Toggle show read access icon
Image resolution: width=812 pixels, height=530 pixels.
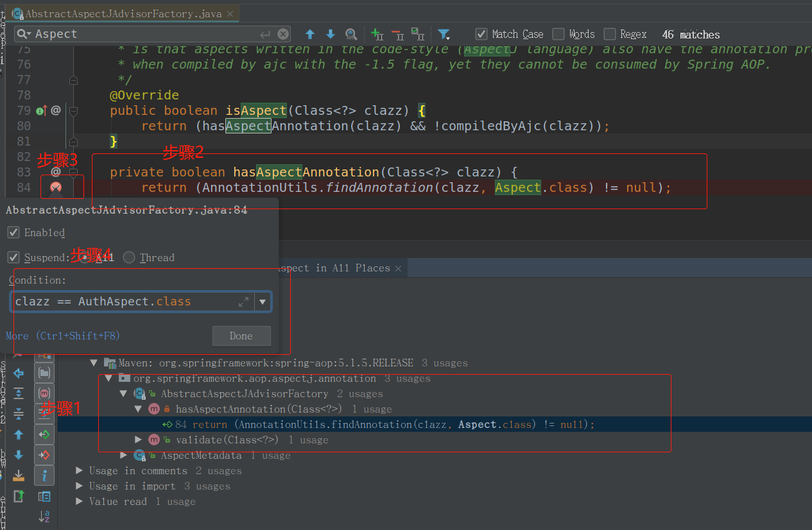(44, 434)
